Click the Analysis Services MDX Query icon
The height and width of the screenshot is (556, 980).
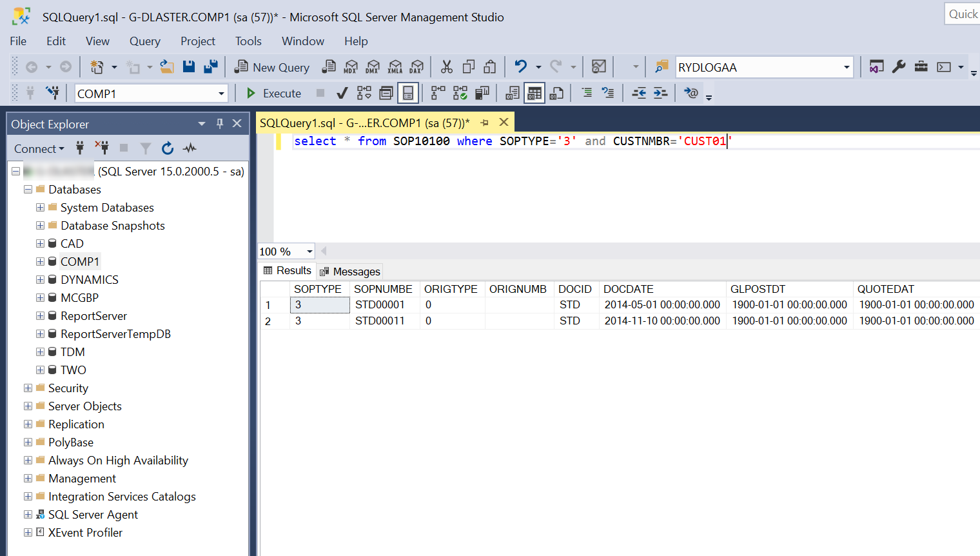[351, 67]
